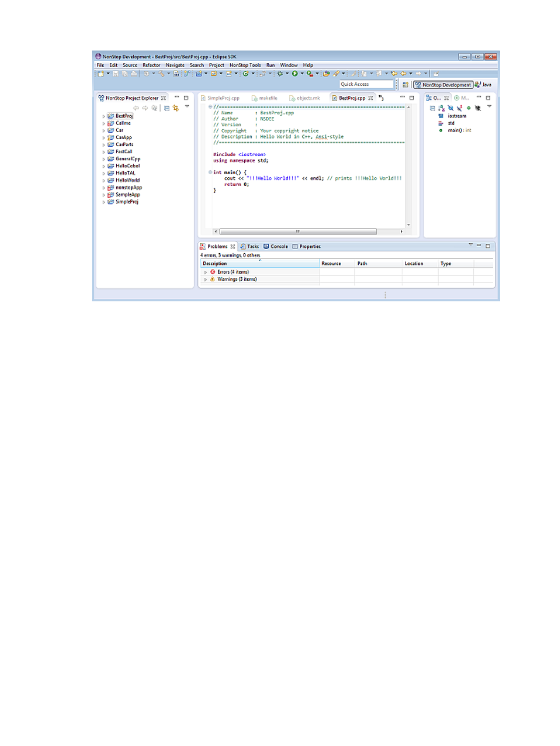Open the Refactor menu
Viewport: 560px width, 746px height.
click(x=151, y=65)
